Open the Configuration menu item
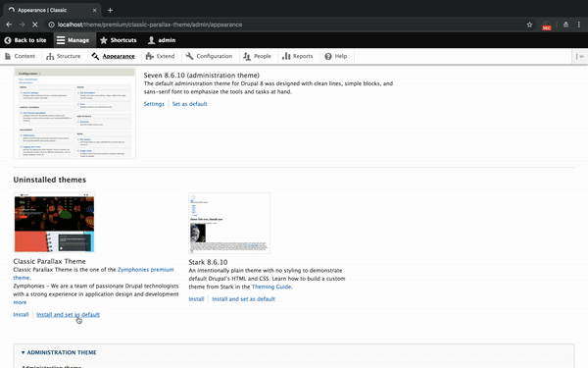 [209, 56]
